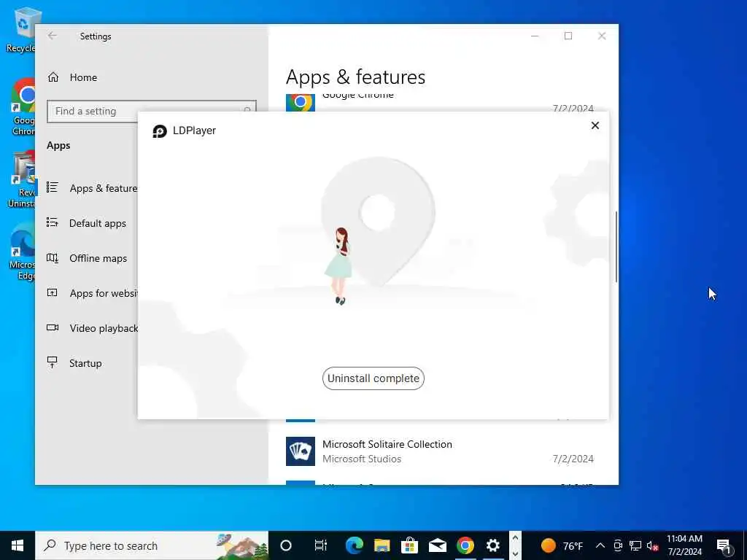Click the Default apps sidebar icon
747x560 pixels.
53,222
